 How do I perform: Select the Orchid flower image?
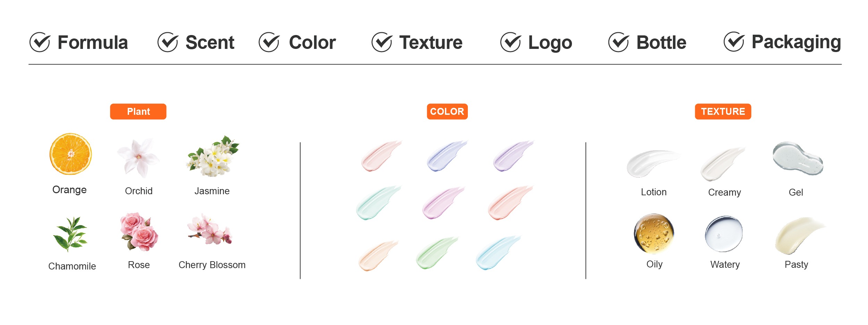138,158
